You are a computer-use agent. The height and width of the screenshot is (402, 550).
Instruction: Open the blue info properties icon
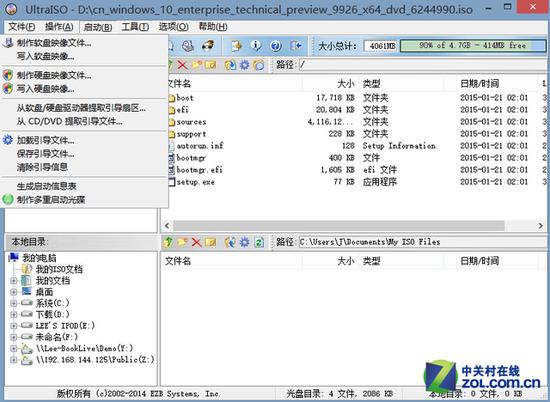pos(256,46)
